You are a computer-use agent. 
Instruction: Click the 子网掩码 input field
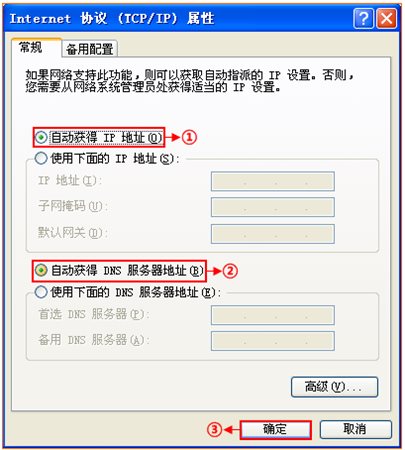pyautogui.click(x=273, y=207)
